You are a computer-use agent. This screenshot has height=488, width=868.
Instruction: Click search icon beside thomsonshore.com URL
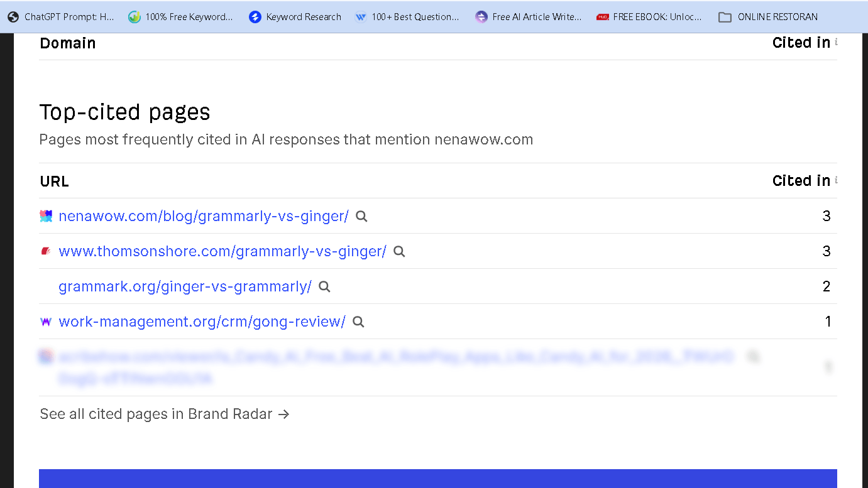[399, 251]
